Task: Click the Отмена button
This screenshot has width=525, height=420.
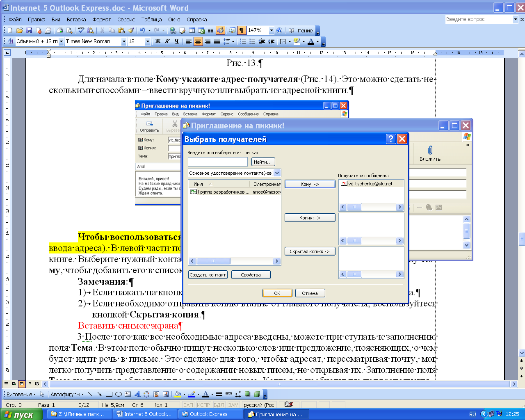Action: point(310,293)
